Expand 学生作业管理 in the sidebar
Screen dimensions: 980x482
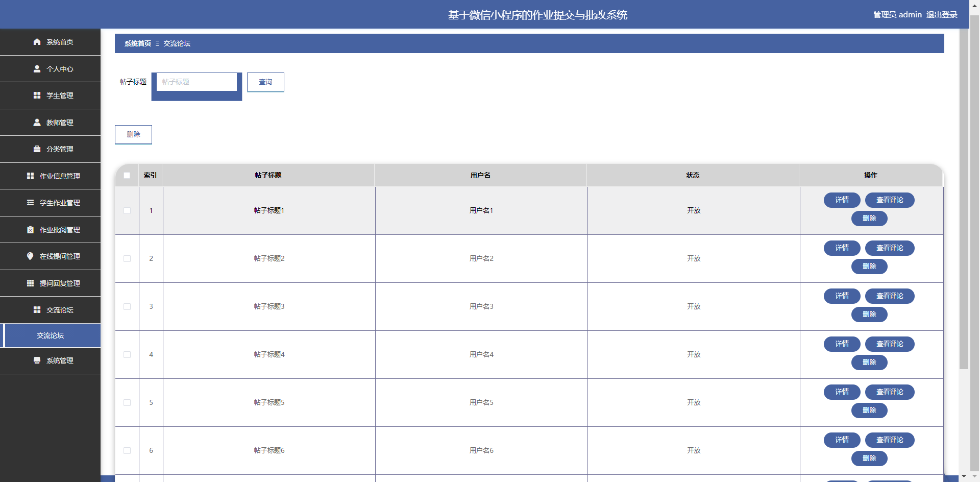pos(50,203)
